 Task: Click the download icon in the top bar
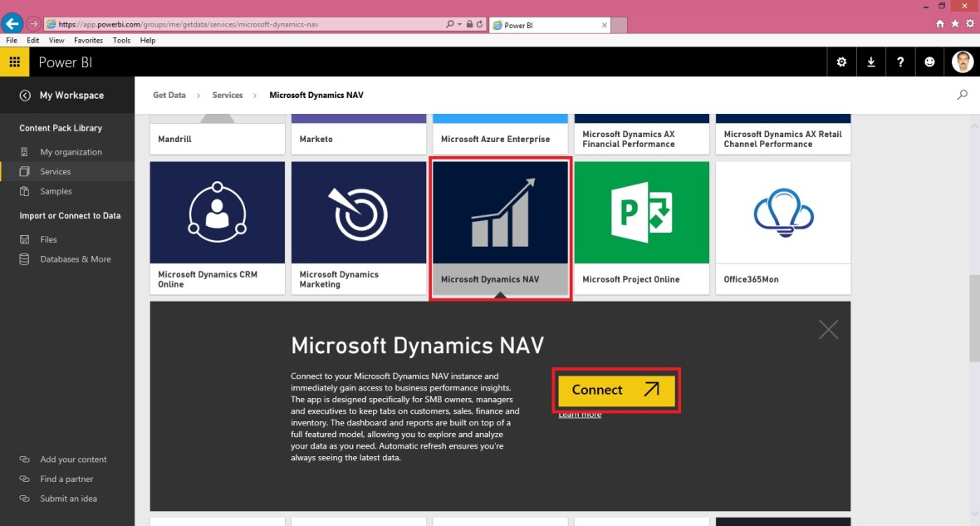point(870,61)
